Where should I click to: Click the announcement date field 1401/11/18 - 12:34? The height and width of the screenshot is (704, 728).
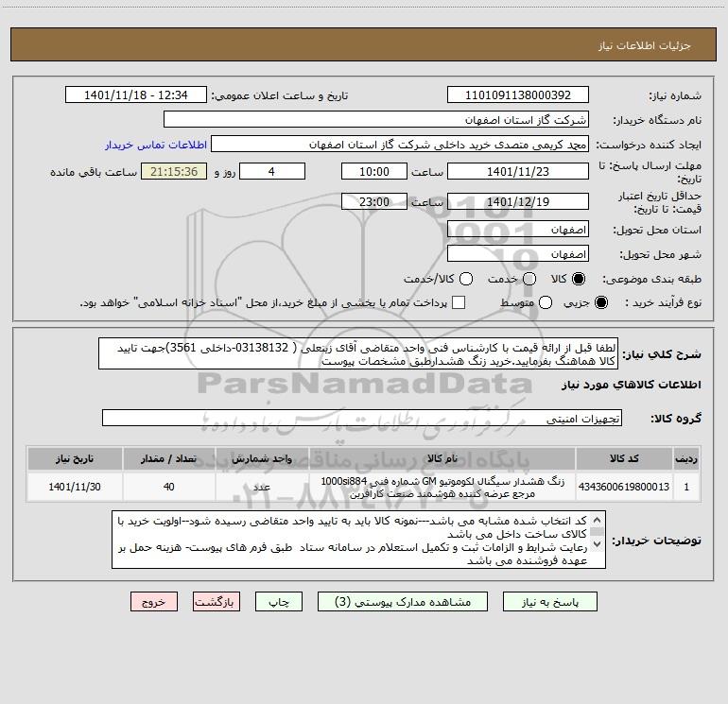click(136, 95)
